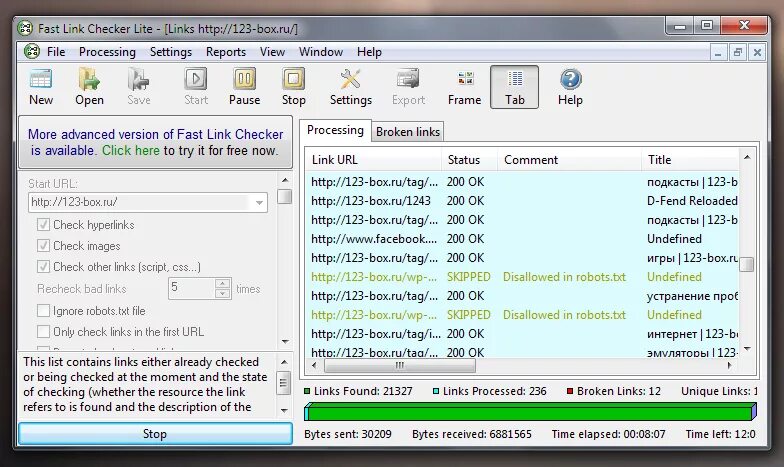
Task: Click scroll up arrow of options panel
Action: tap(285, 180)
